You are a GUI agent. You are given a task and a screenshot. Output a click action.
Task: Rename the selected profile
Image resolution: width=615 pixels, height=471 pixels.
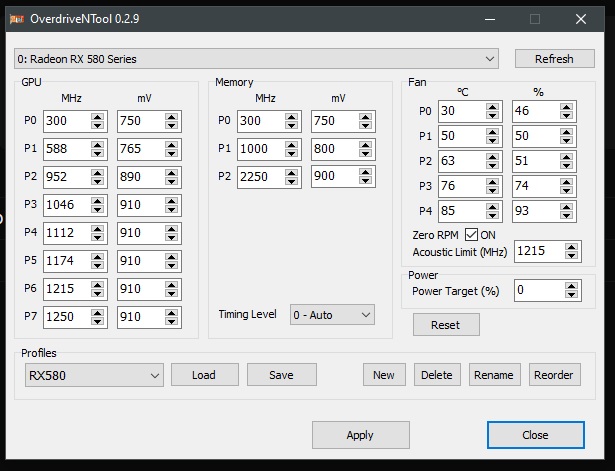[494, 375]
